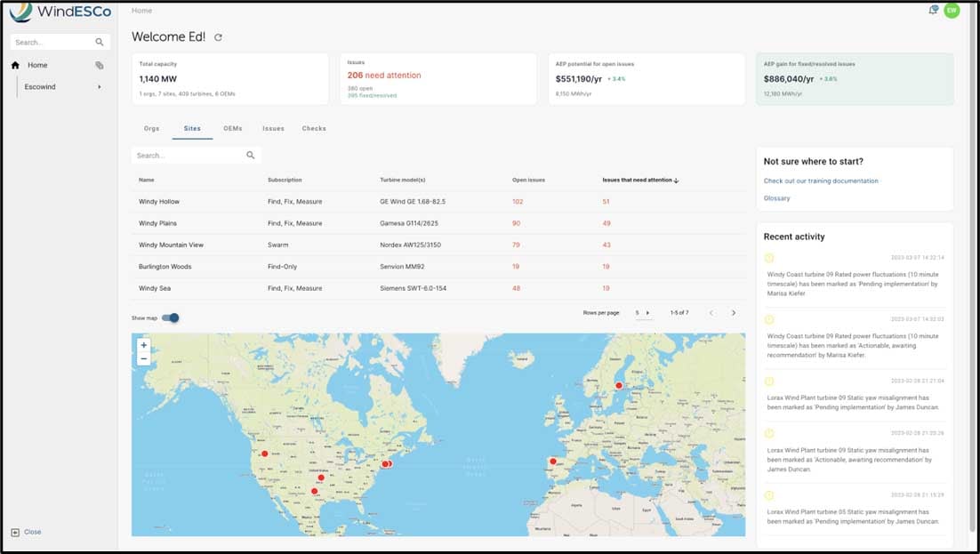
Task: Go to the next page of sites
Action: [734, 313]
